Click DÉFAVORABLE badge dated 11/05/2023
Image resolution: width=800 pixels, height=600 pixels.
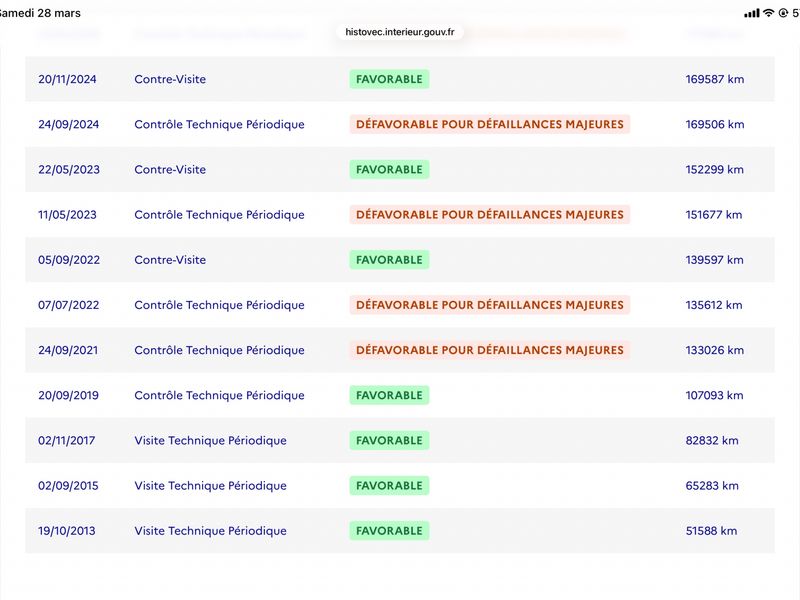(490, 214)
